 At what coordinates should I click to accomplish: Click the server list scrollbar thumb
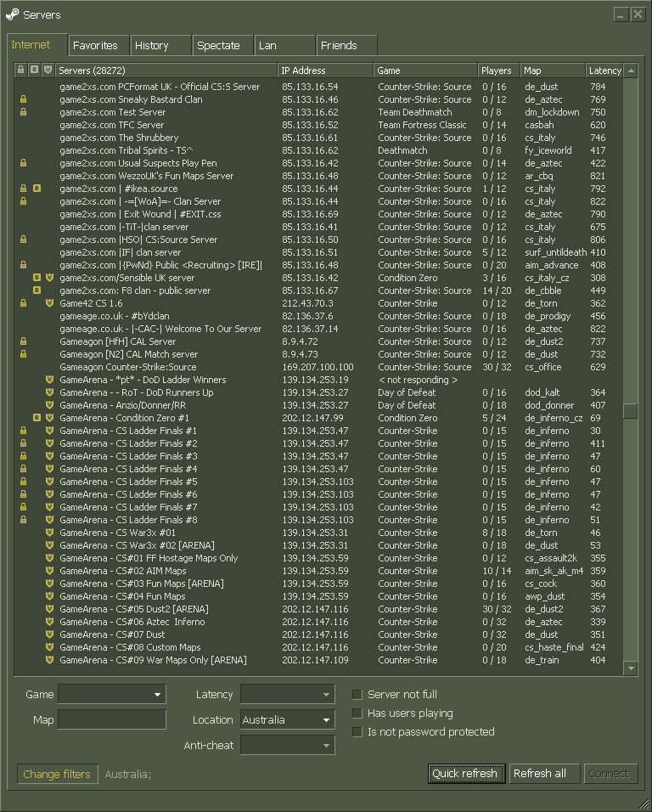click(630, 411)
